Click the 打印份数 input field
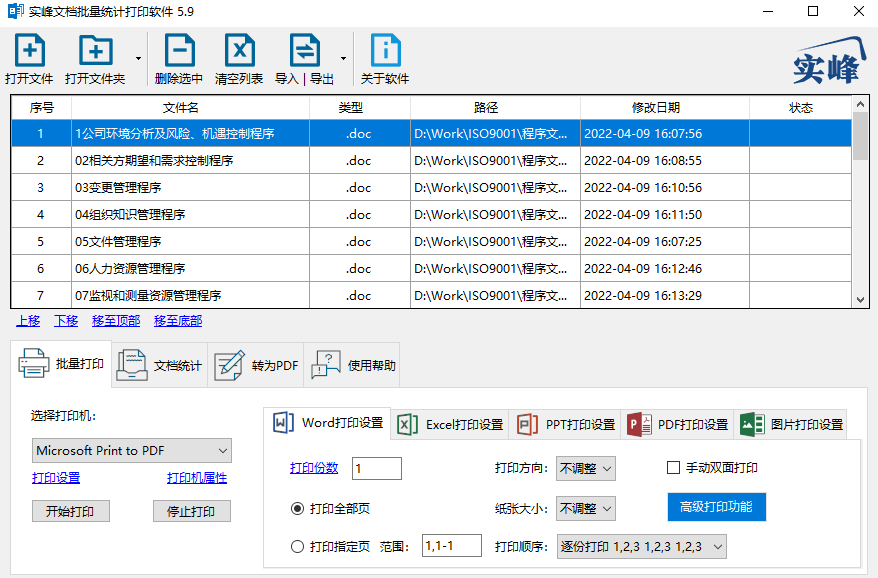Viewport: 878px width, 578px height. tap(377, 468)
